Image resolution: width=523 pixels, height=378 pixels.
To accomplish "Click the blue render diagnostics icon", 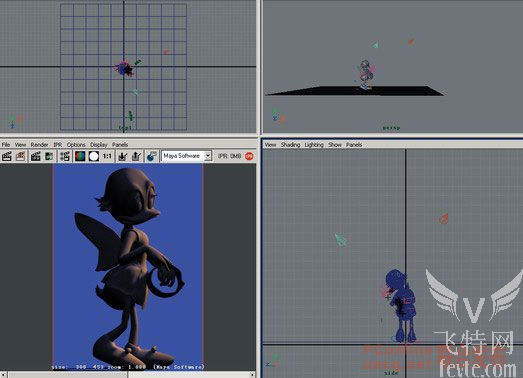I will coord(151,156).
